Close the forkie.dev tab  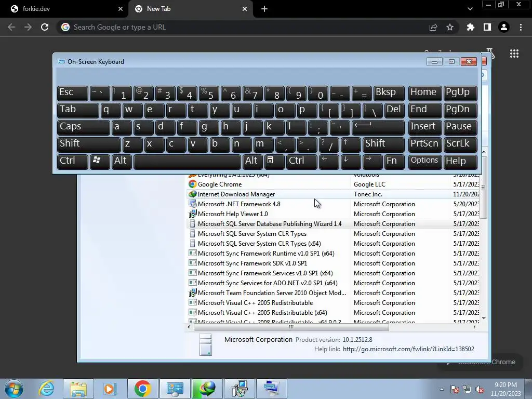click(x=121, y=9)
